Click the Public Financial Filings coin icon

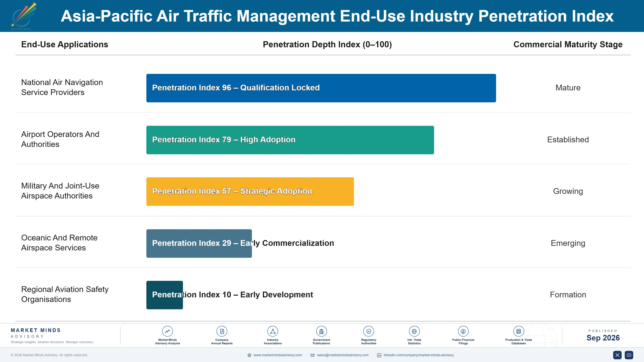point(463,331)
